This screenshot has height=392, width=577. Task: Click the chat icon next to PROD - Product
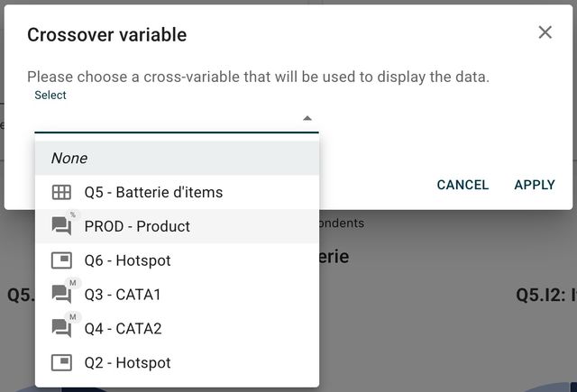[61, 226]
